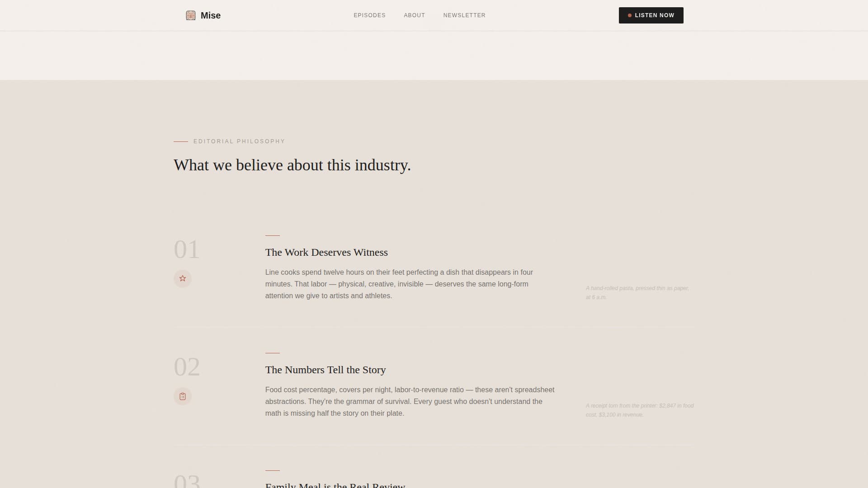Click the paragraph starting Food cost percentage
Viewport: 868px width, 488px height.
tap(410, 402)
